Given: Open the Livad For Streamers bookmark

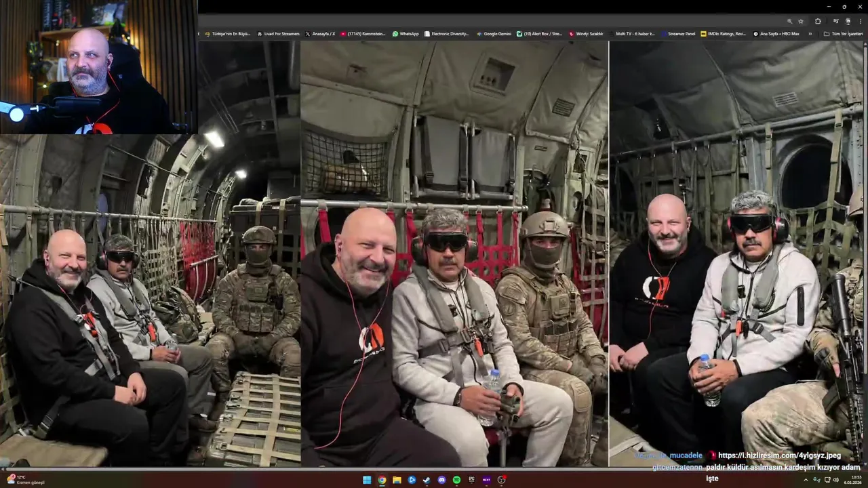Looking at the screenshot, I should click(x=278, y=33).
